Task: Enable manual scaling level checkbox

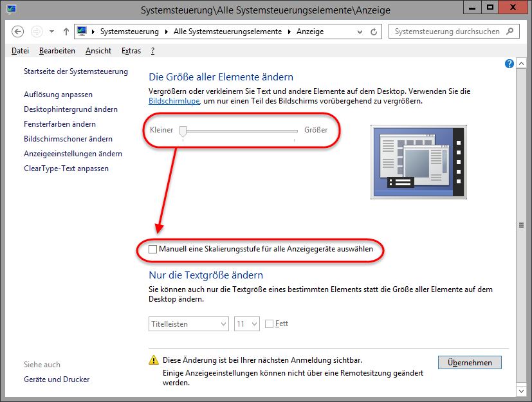Action: [x=152, y=249]
